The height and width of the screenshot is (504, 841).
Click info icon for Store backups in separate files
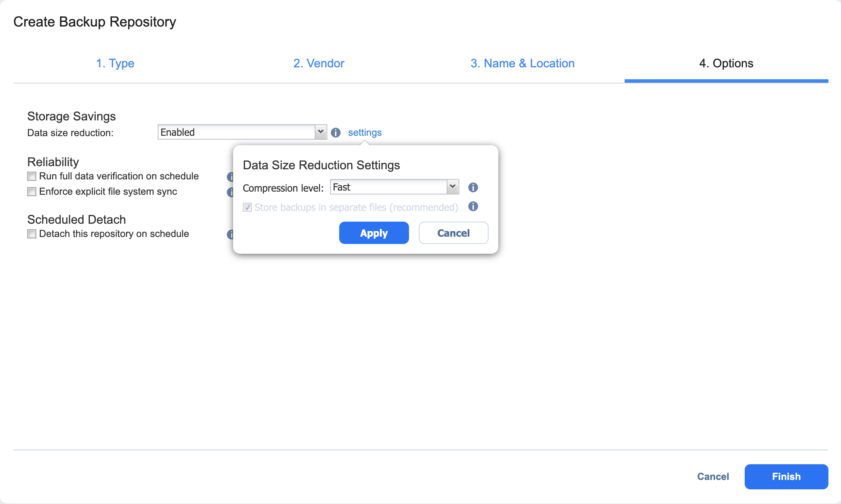[x=473, y=207]
